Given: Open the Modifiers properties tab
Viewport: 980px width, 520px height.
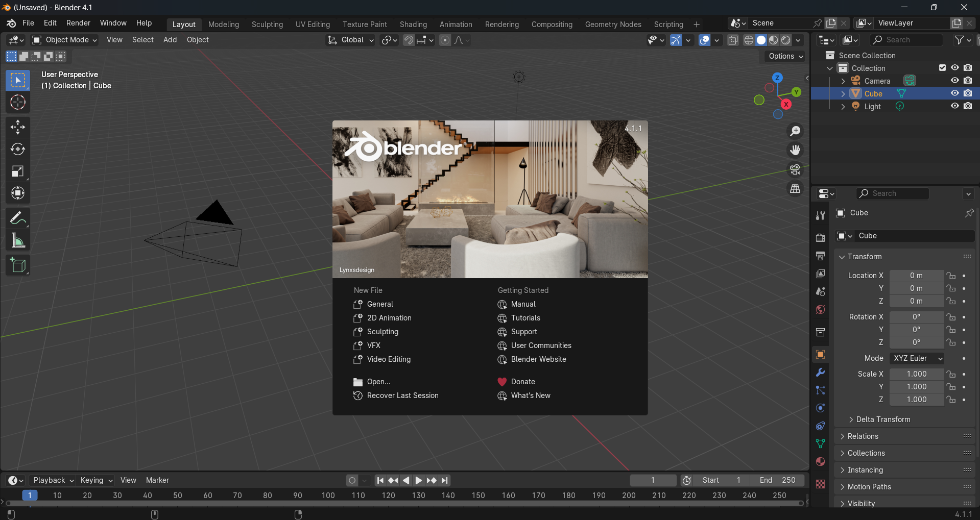Looking at the screenshot, I should 820,373.
